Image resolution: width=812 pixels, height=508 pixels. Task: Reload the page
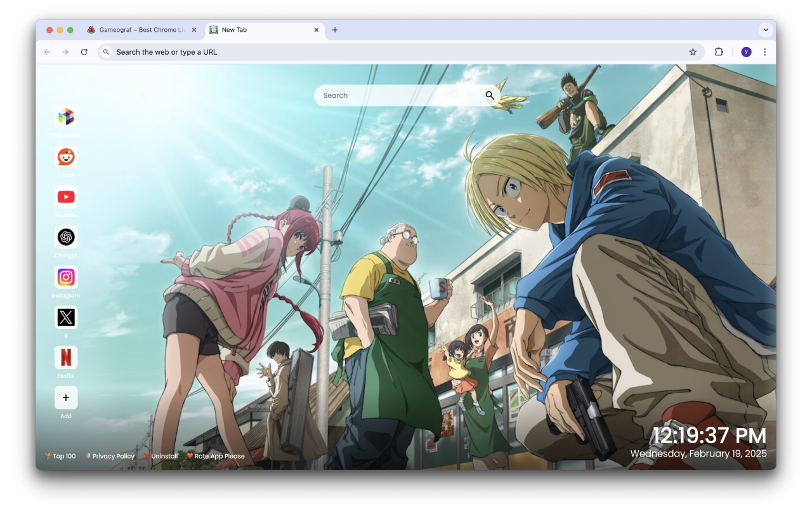[84, 51]
